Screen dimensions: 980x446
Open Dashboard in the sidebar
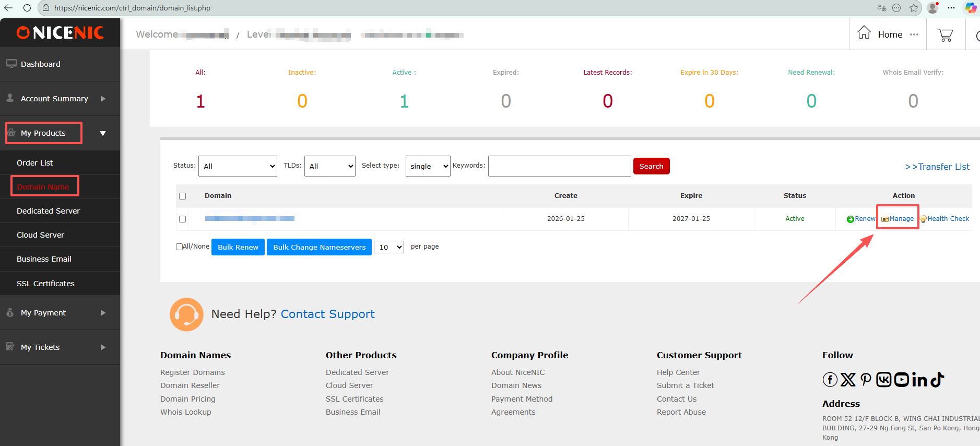tap(41, 64)
